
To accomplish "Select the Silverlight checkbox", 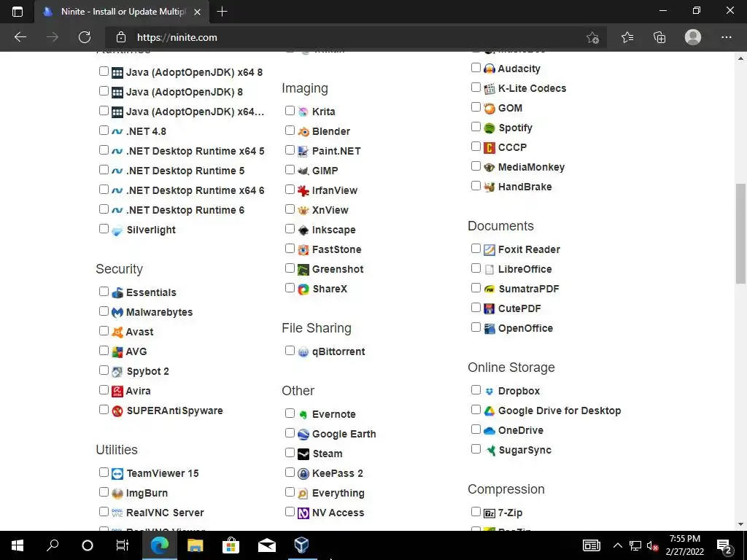I will (104, 228).
